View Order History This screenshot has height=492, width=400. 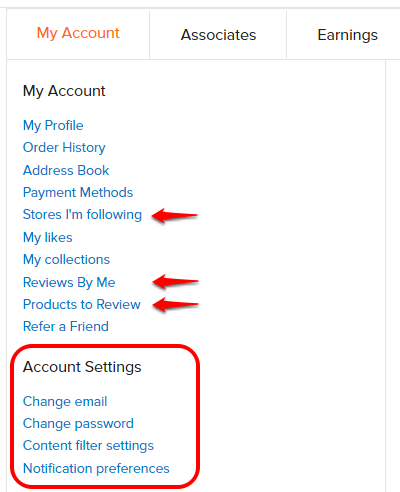(x=64, y=148)
